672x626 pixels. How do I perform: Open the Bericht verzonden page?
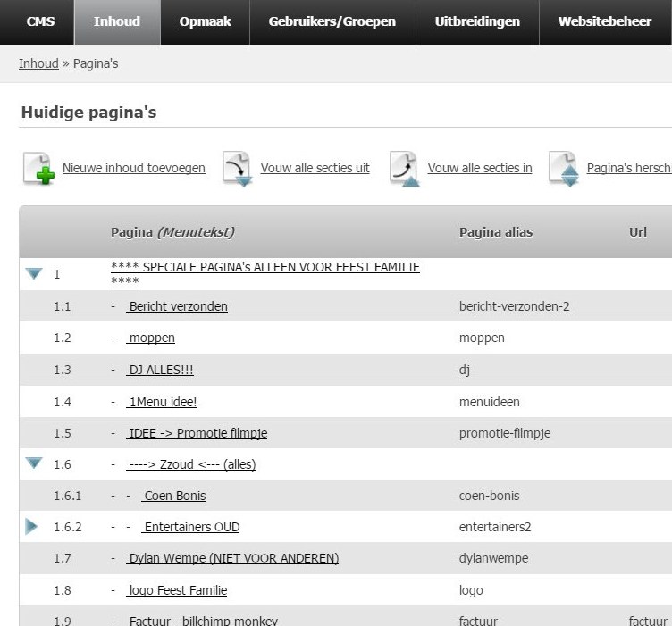click(177, 306)
